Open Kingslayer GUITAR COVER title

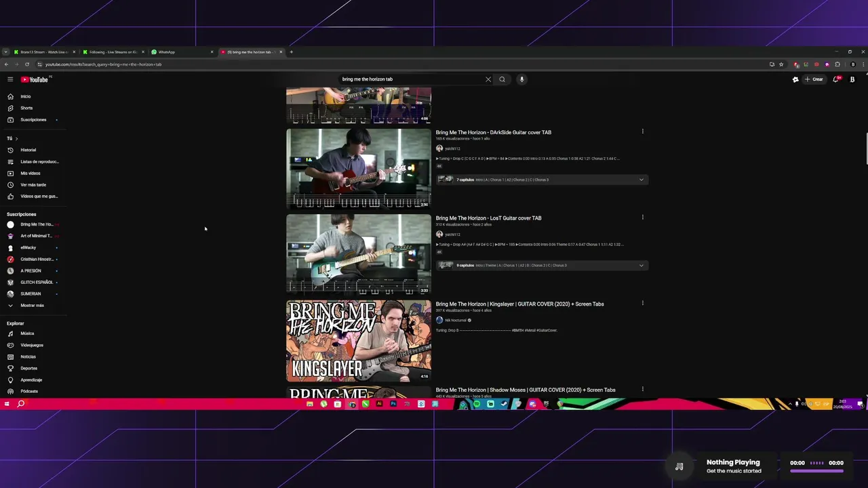520,304
